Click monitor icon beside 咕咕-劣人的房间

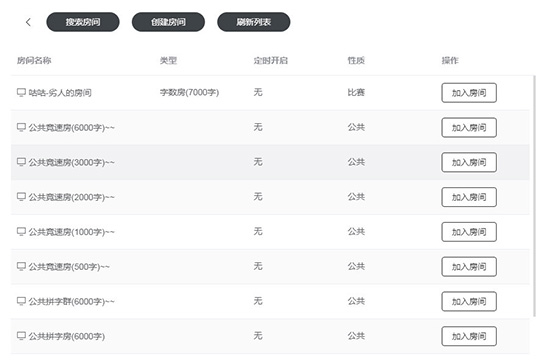(x=21, y=92)
